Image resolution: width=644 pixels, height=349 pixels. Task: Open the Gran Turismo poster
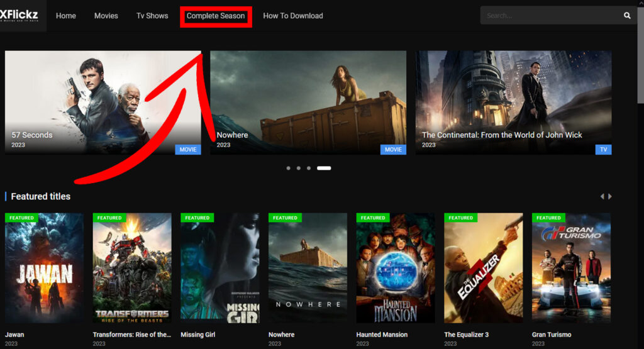(571, 268)
